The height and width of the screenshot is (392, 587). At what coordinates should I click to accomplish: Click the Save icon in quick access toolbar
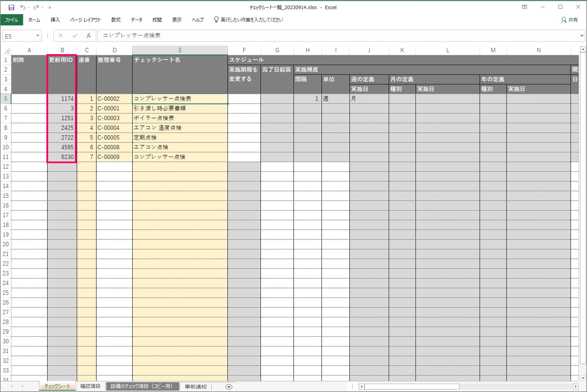[11, 7]
